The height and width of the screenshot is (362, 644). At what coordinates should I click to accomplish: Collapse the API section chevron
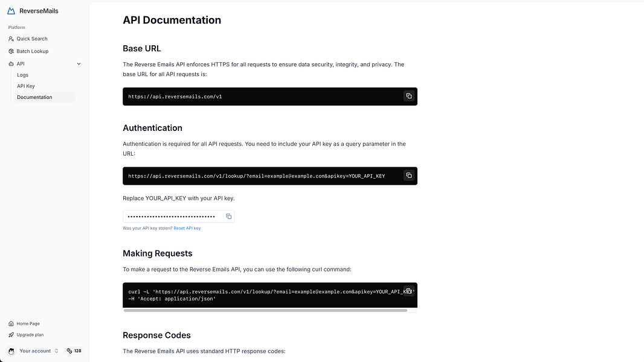pos(79,64)
